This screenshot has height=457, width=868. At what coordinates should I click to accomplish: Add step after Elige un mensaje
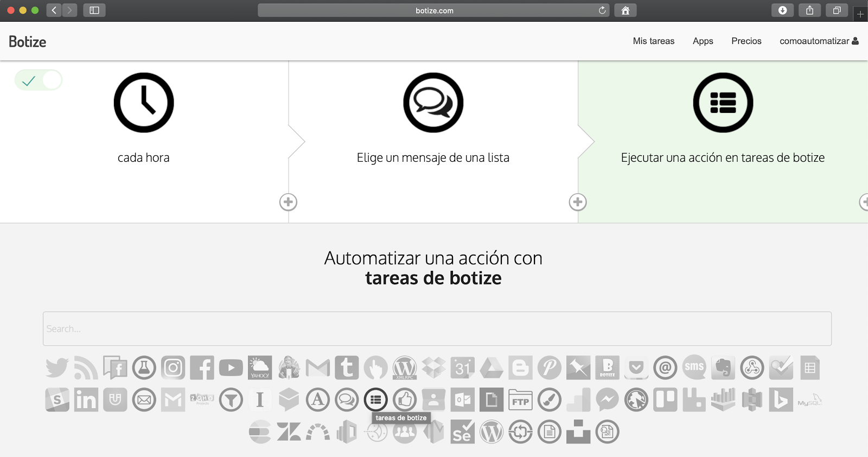pyautogui.click(x=578, y=202)
